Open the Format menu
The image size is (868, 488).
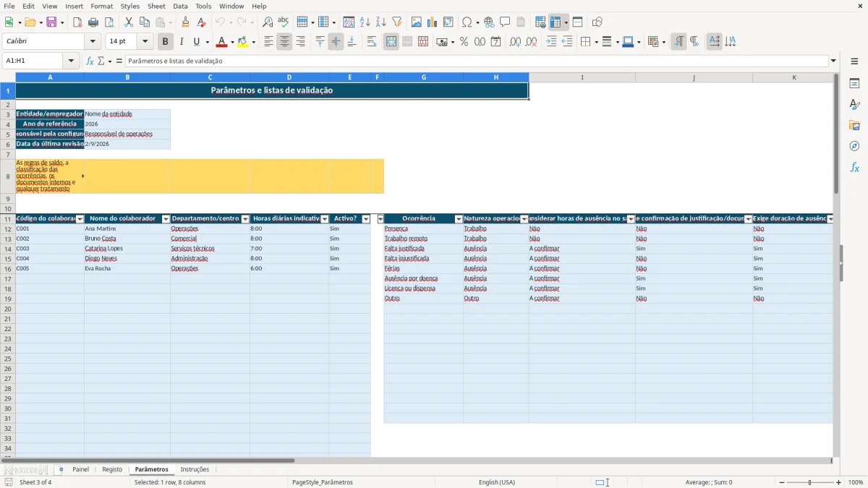tap(101, 6)
